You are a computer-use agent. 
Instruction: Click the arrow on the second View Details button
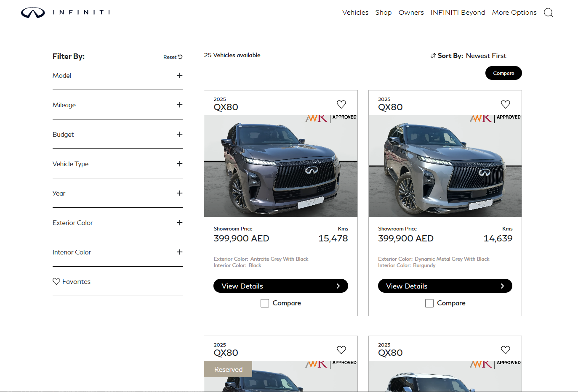tap(502, 286)
